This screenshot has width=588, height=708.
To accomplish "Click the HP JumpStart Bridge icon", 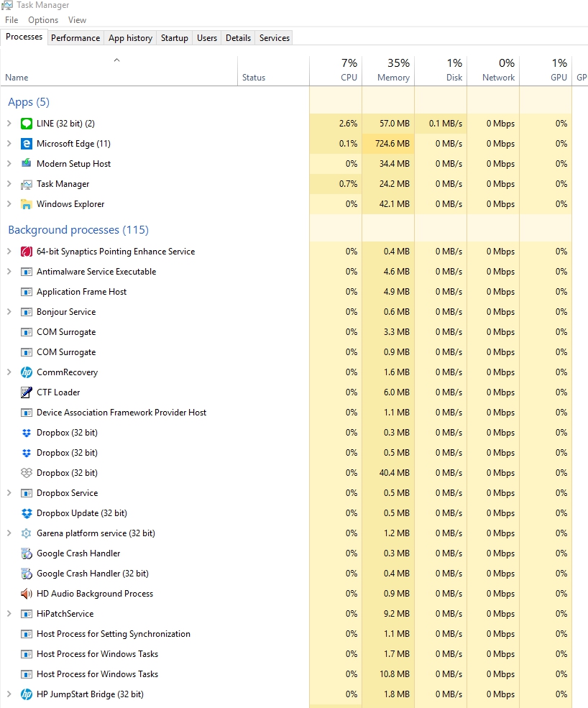I will [27, 694].
